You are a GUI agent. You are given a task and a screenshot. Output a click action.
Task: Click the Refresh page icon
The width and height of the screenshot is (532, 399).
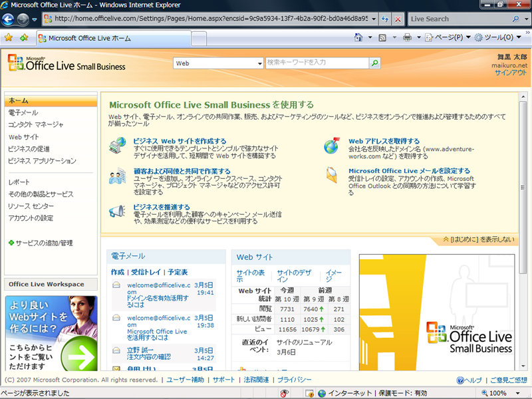click(385, 19)
